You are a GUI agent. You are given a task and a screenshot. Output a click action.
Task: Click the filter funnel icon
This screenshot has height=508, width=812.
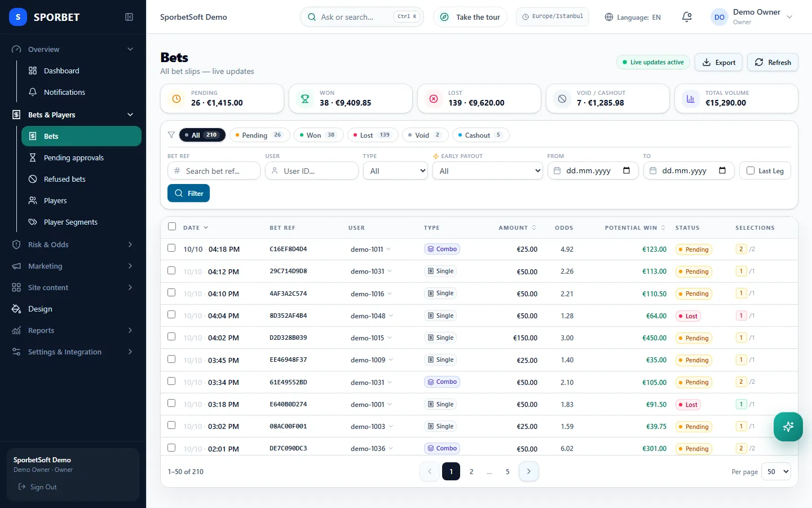click(171, 135)
